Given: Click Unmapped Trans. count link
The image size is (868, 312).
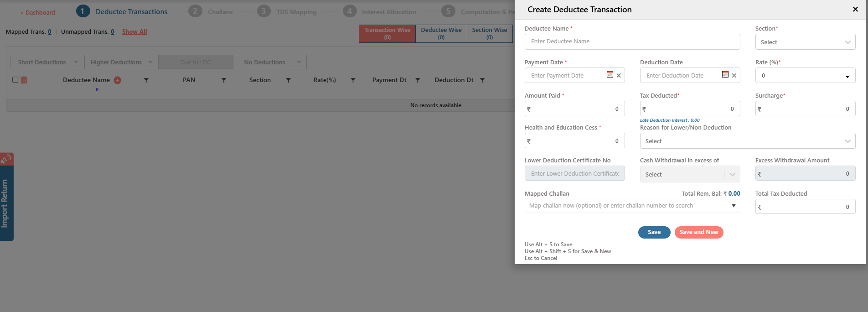Looking at the screenshot, I should 113,31.
